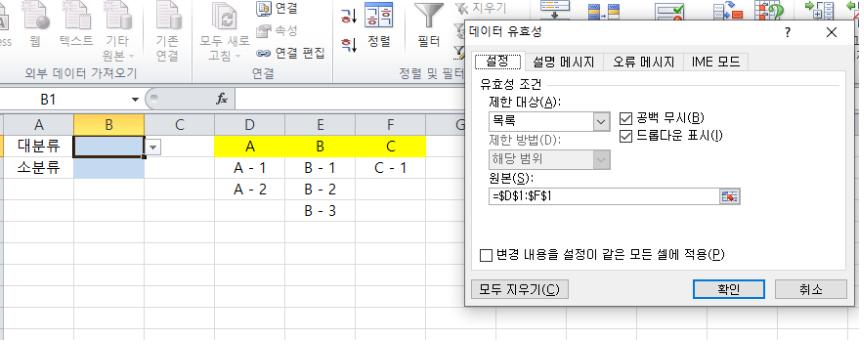Click the 원본 source input field
The image size is (864, 361).
pos(604,196)
